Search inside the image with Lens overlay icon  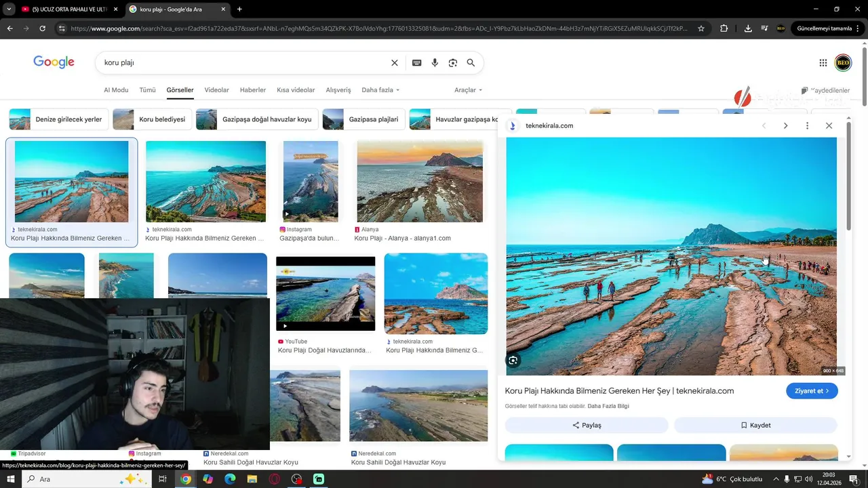513,361
